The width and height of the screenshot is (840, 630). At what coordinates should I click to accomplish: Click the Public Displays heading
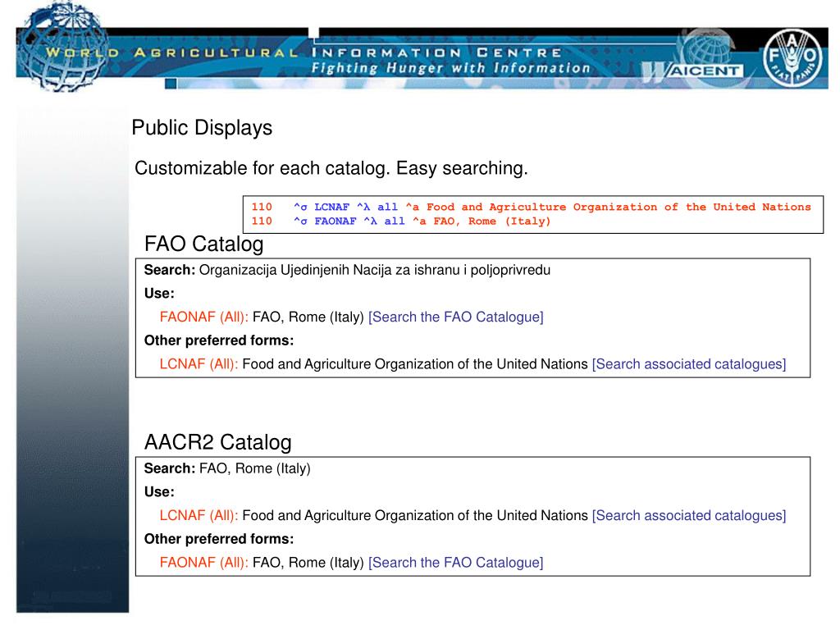202,128
